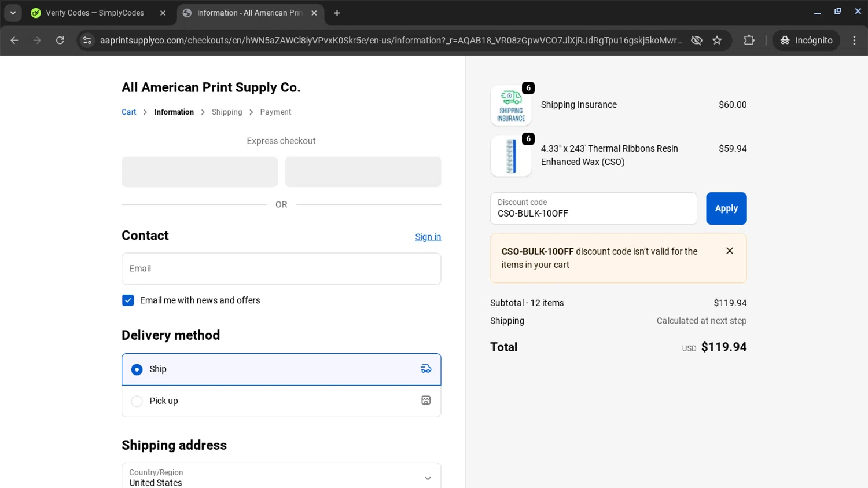The image size is (868, 488).
Task: Click the Shipping Insurance item name
Action: pos(579,105)
